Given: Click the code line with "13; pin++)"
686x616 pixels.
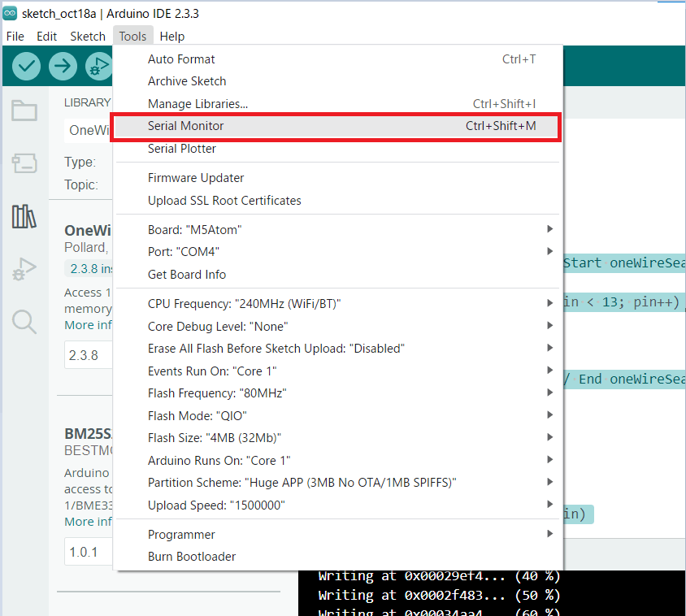Looking at the screenshot, I should (x=624, y=301).
